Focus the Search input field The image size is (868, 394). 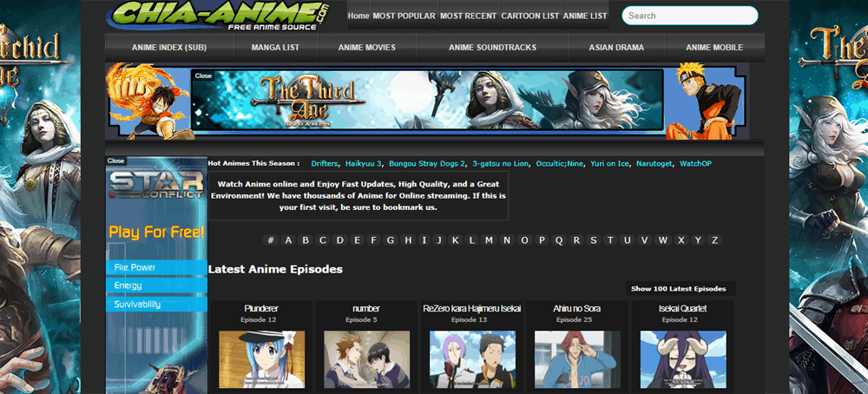[690, 16]
